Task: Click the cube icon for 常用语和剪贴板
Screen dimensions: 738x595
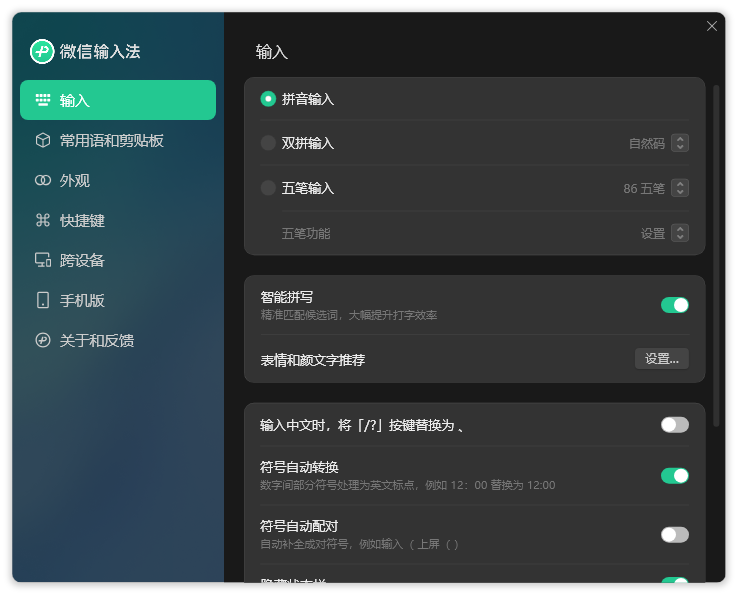Action: [x=43, y=140]
